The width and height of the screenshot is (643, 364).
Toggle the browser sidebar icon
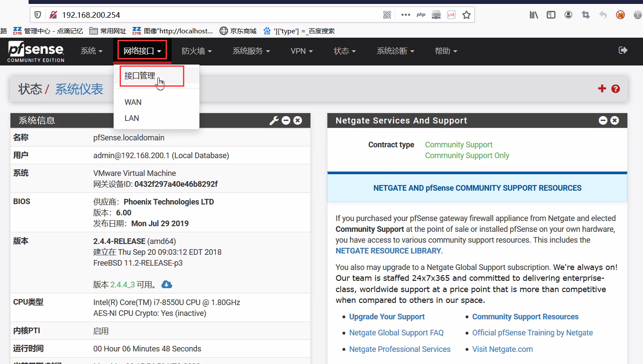point(551,15)
